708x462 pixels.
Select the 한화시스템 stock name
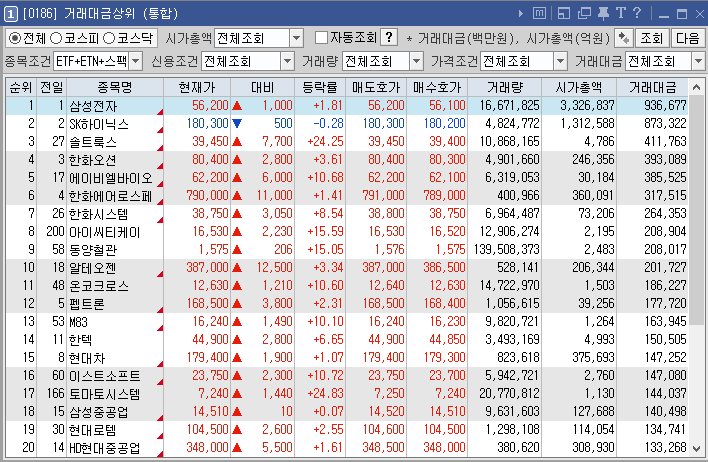[x=98, y=214]
